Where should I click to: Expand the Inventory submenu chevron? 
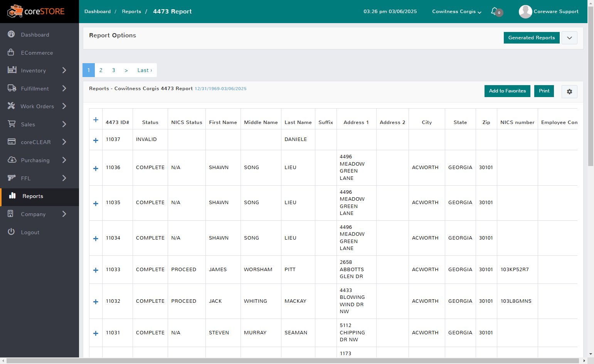(x=64, y=70)
